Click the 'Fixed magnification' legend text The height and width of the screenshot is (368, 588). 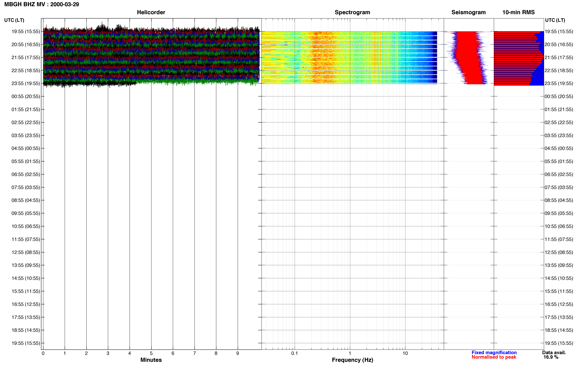click(x=494, y=352)
